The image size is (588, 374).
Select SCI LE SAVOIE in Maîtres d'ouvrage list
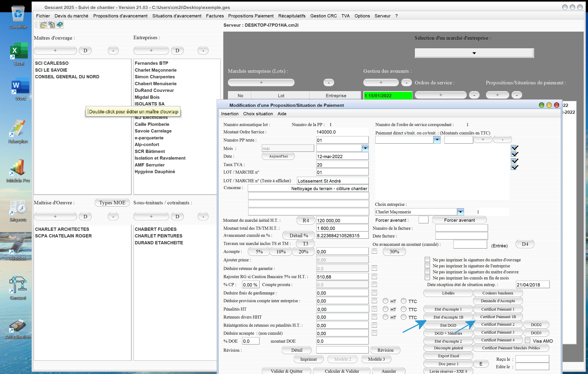click(51, 70)
